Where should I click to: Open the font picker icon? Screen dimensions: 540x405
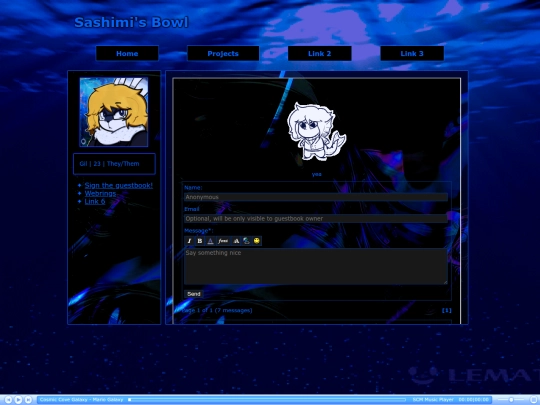coord(223,241)
